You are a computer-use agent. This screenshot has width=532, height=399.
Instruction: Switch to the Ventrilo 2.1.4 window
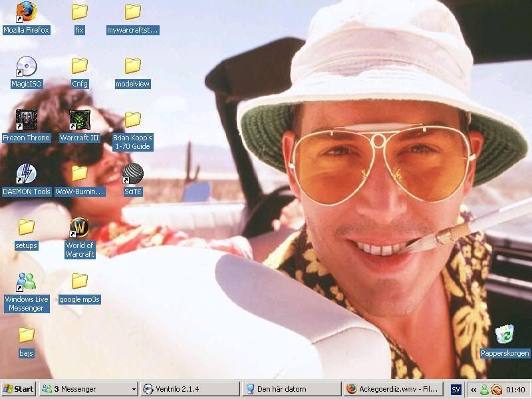coord(190,389)
